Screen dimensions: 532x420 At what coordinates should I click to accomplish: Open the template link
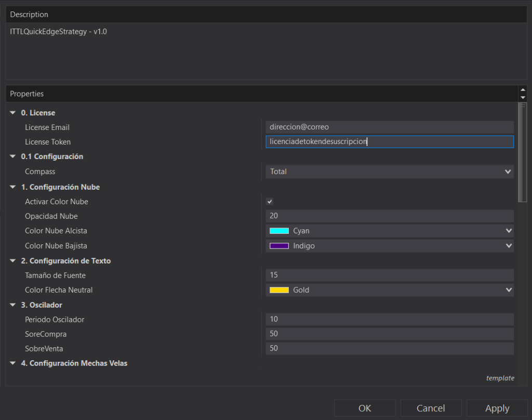pos(500,378)
